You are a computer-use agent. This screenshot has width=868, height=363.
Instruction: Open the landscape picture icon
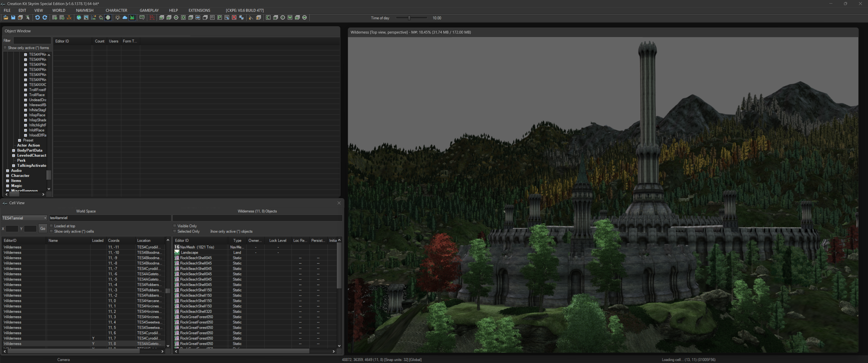click(x=86, y=17)
